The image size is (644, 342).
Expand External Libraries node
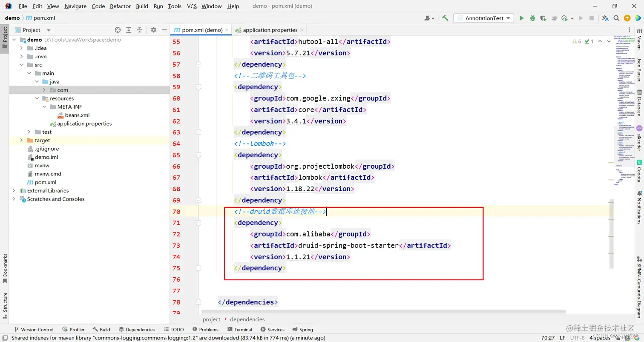(14, 190)
